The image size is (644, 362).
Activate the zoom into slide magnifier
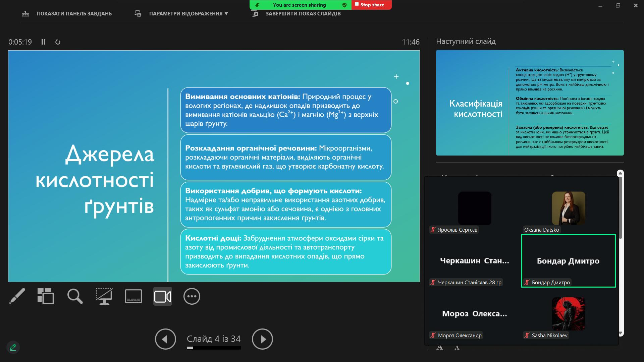coord(75,296)
